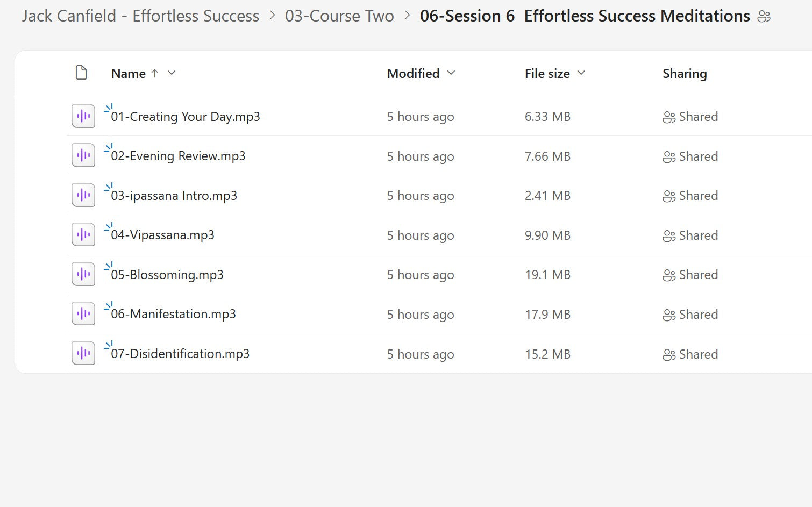The height and width of the screenshot is (507, 812).
Task: Open the Jack Canfield - Effortless Success breadcrumb
Action: pyautogui.click(x=139, y=16)
